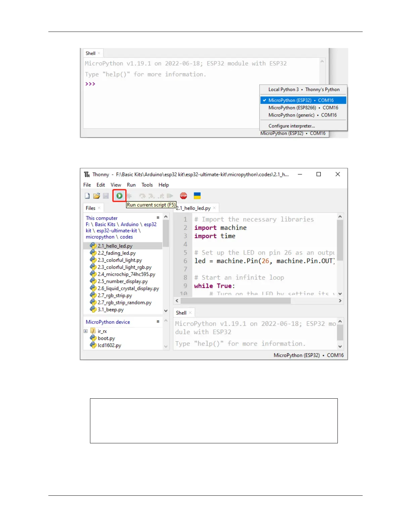This screenshot has height=532, width=411.
Task: Click the Ukraine flag icon in toolbar
Action: point(197,196)
